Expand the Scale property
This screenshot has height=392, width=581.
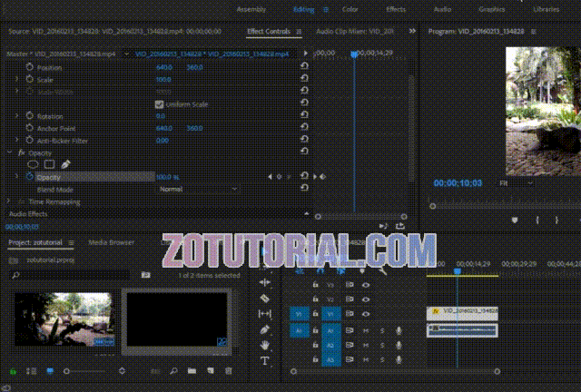click(x=16, y=79)
